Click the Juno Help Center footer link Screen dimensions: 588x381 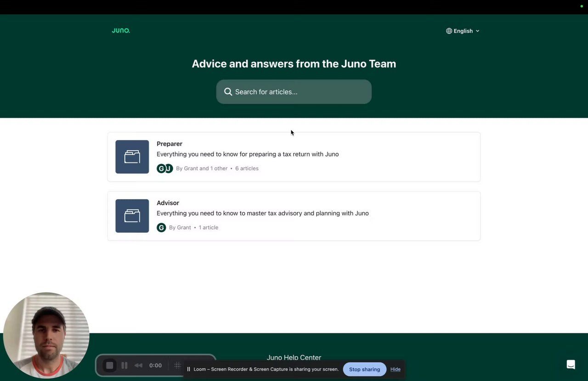(294, 358)
